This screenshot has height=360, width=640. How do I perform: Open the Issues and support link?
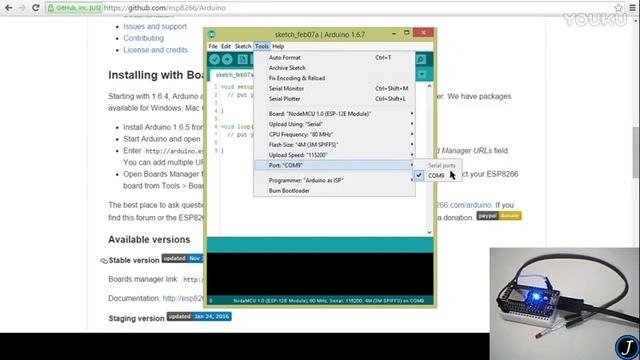(x=155, y=26)
